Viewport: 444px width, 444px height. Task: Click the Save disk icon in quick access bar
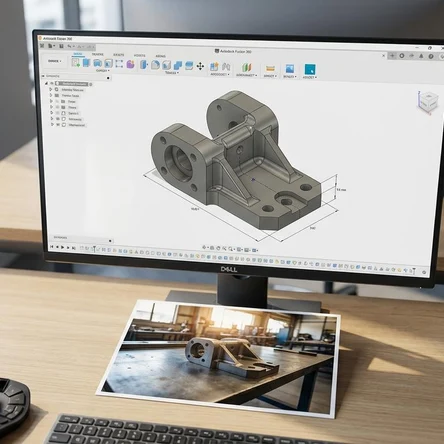tap(61, 46)
